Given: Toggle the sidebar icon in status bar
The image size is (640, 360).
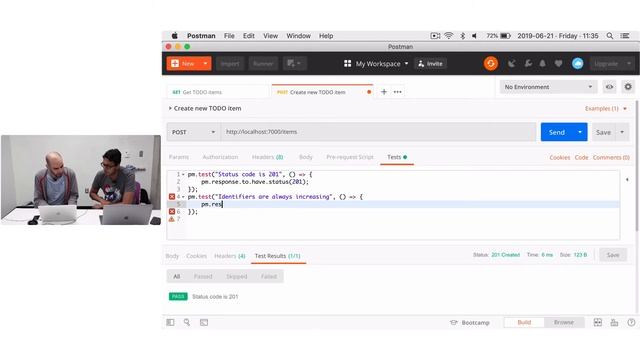Looking at the screenshot, I should click(x=170, y=322).
